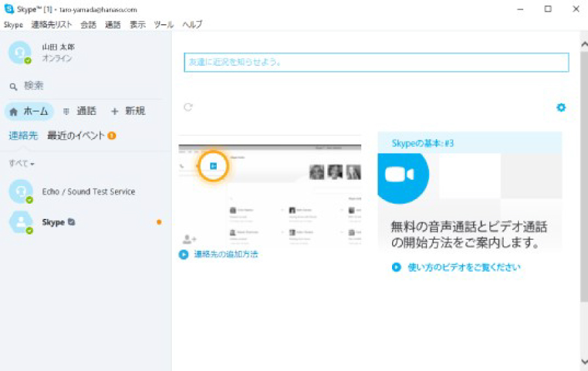588x371 pixels.
Task: Open the 通話 menu in menu bar
Action: [112, 25]
